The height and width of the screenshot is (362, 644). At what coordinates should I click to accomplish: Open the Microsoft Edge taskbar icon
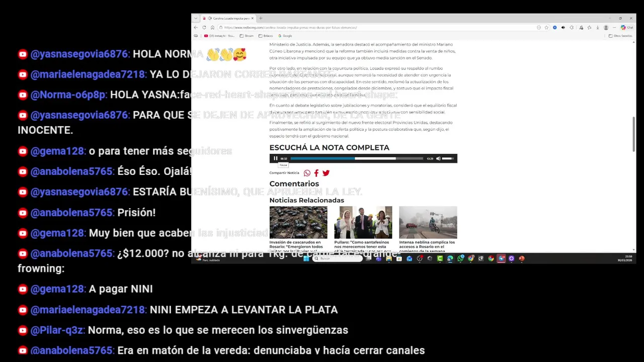point(450,259)
